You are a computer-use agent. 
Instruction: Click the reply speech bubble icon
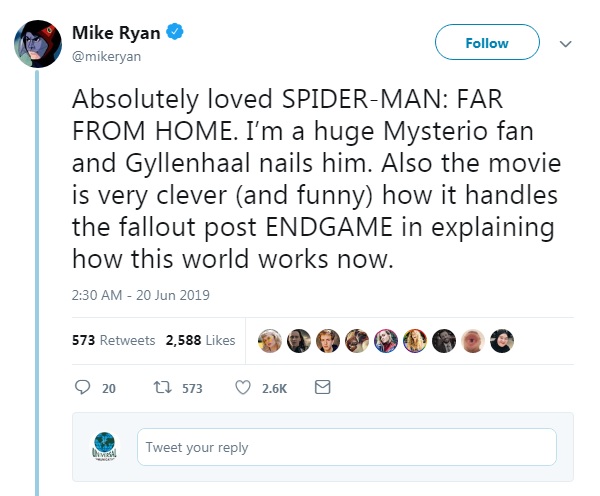point(83,387)
